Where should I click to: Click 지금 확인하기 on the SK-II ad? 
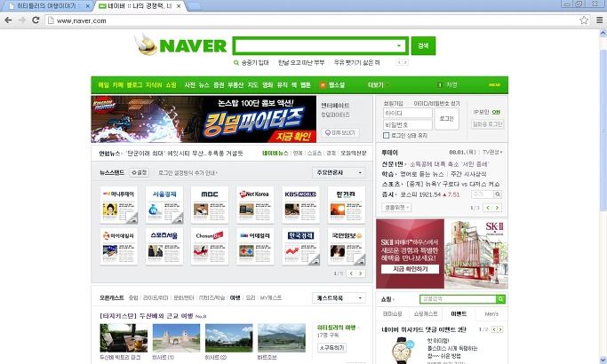coord(410,269)
